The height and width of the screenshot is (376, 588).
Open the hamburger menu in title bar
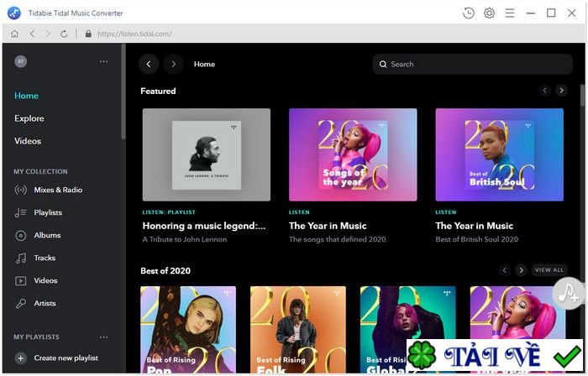510,13
